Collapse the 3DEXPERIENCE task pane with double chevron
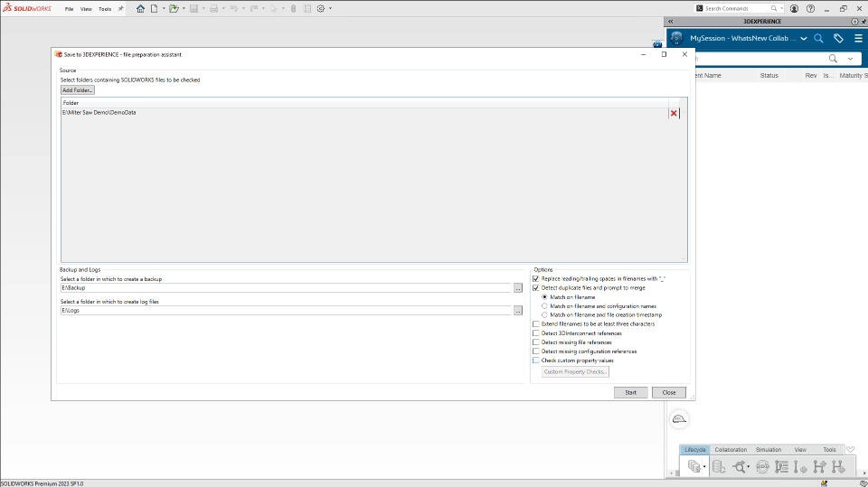 (670, 22)
